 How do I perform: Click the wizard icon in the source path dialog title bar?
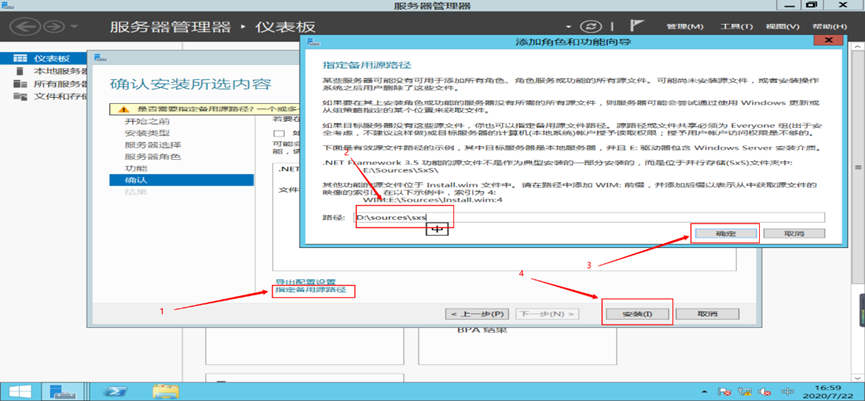click(x=312, y=41)
